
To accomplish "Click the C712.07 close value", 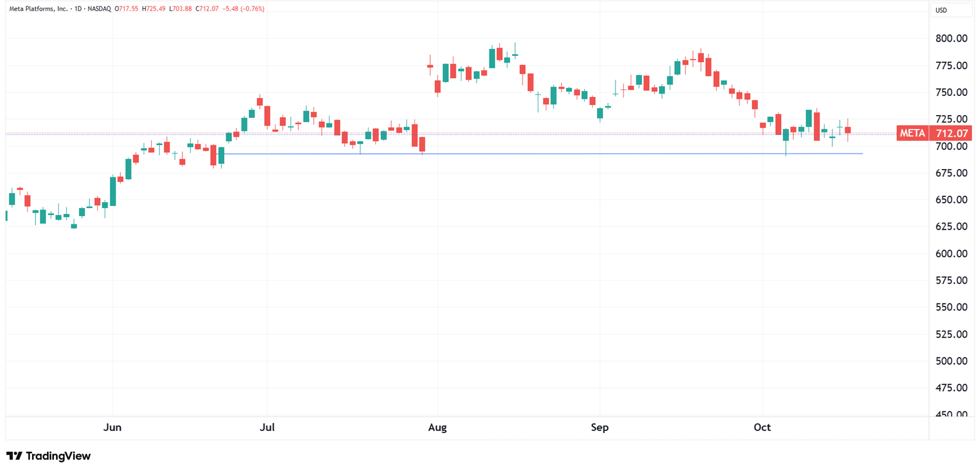I will 207,9.
